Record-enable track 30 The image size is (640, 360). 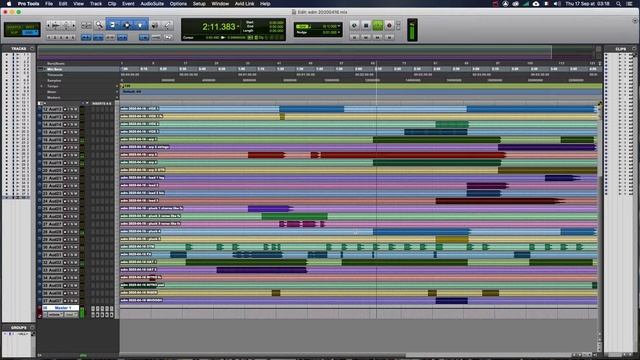(x=65, y=247)
